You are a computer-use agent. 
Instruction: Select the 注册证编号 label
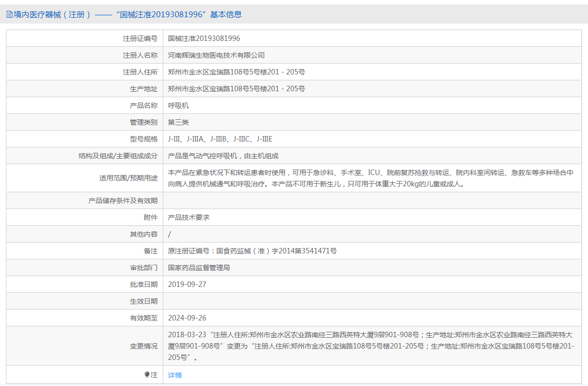[140, 38]
